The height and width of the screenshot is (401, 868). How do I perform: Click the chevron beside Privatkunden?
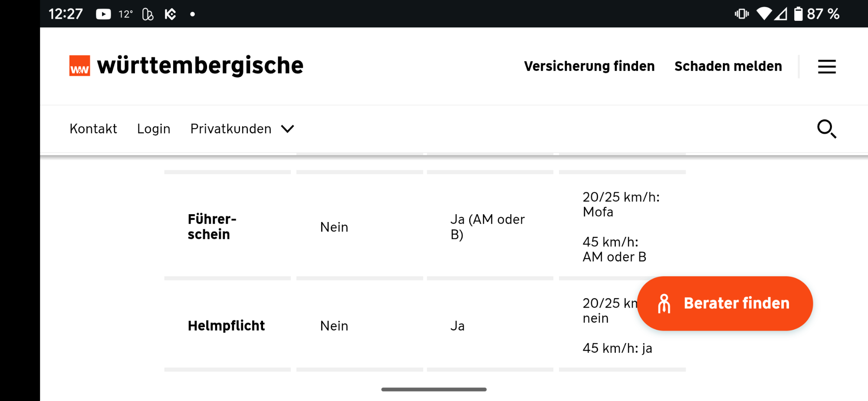287,129
